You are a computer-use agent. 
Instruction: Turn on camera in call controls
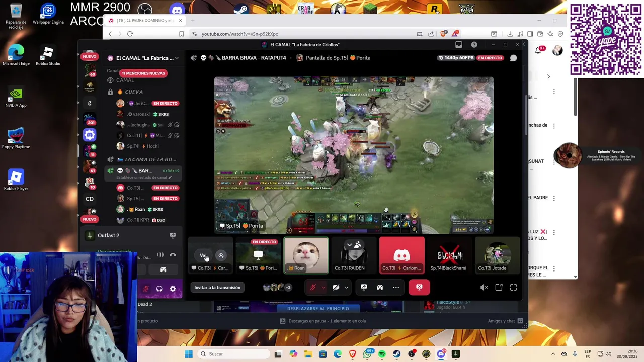(336, 288)
